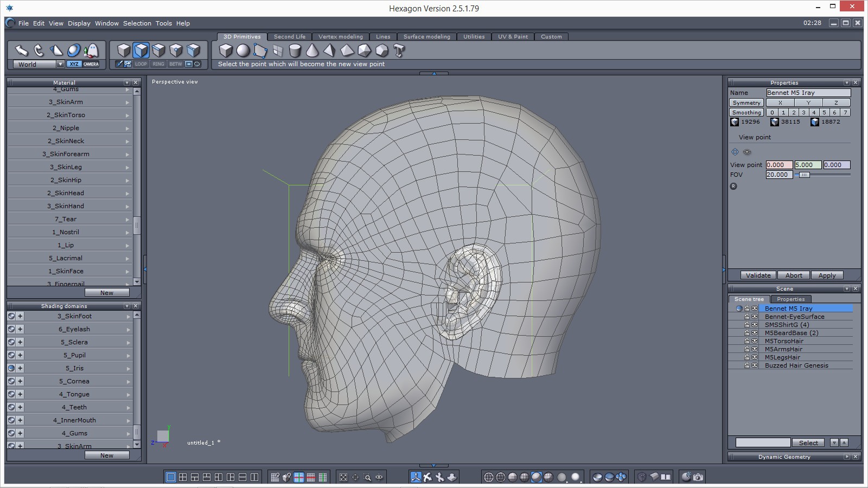Image resolution: width=868 pixels, height=488 pixels.
Task: Create a cone primitive
Action: [x=312, y=50]
